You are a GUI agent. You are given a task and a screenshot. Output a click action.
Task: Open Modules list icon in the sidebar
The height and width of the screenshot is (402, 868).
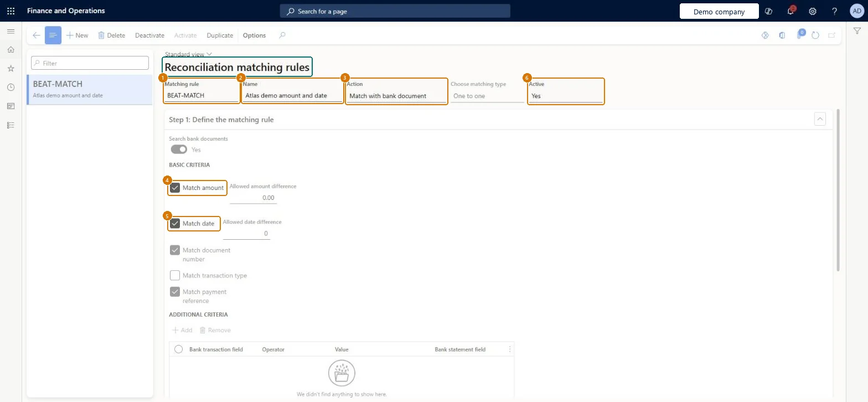(11, 125)
